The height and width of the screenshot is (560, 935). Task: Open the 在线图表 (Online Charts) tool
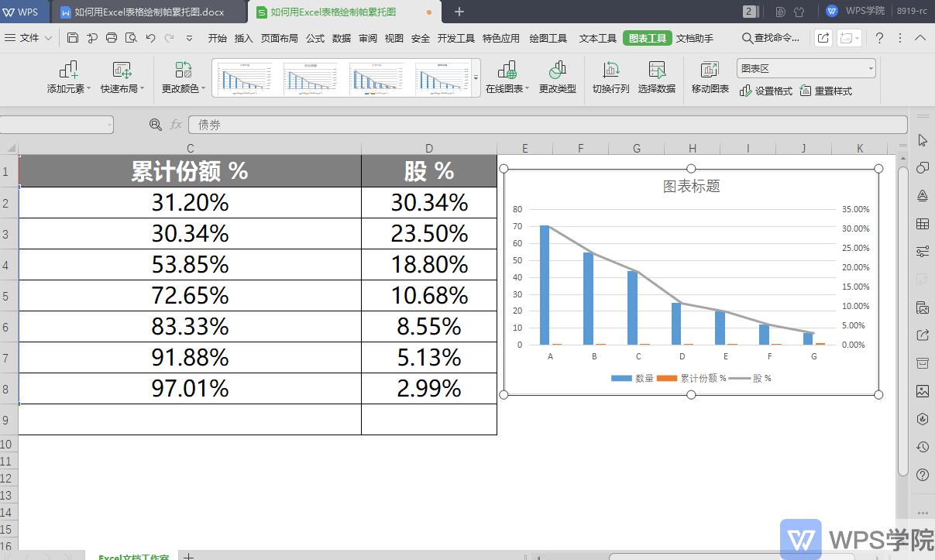pyautogui.click(x=507, y=77)
